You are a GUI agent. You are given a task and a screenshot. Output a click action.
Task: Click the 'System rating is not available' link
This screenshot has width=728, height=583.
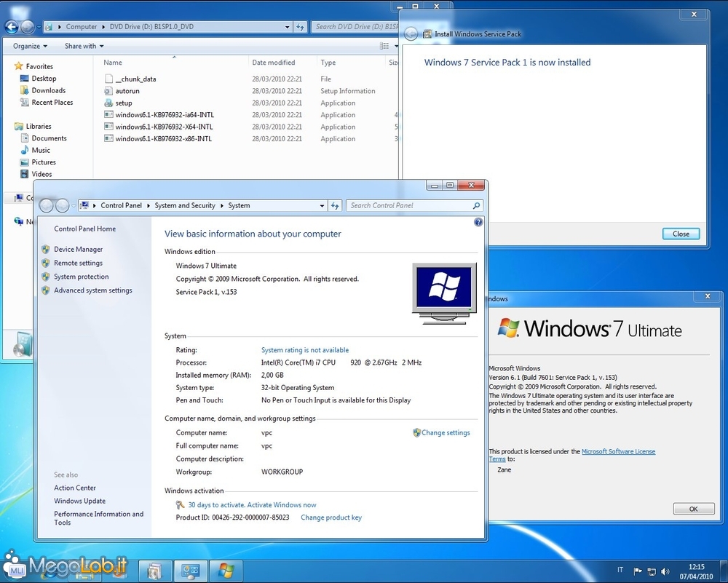305,350
